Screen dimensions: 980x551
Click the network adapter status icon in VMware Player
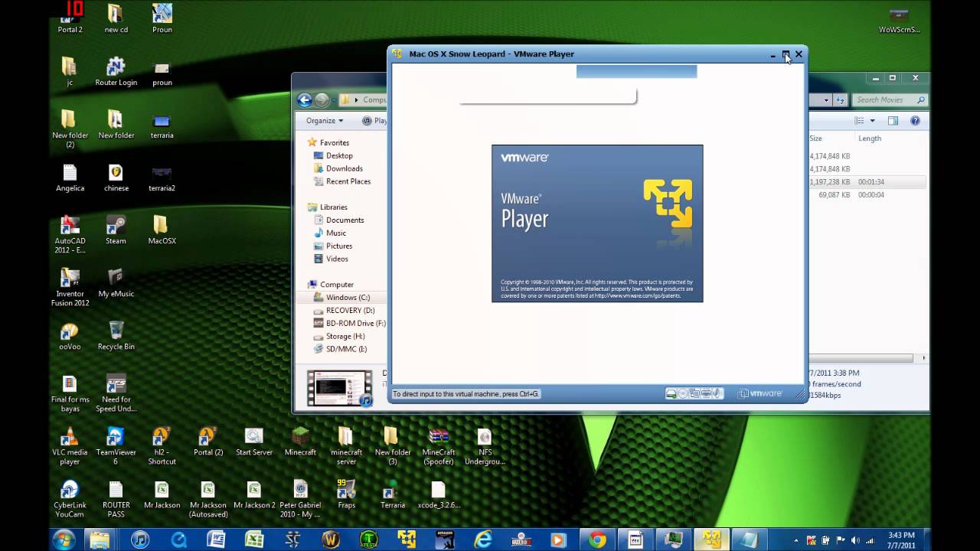coord(694,393)
